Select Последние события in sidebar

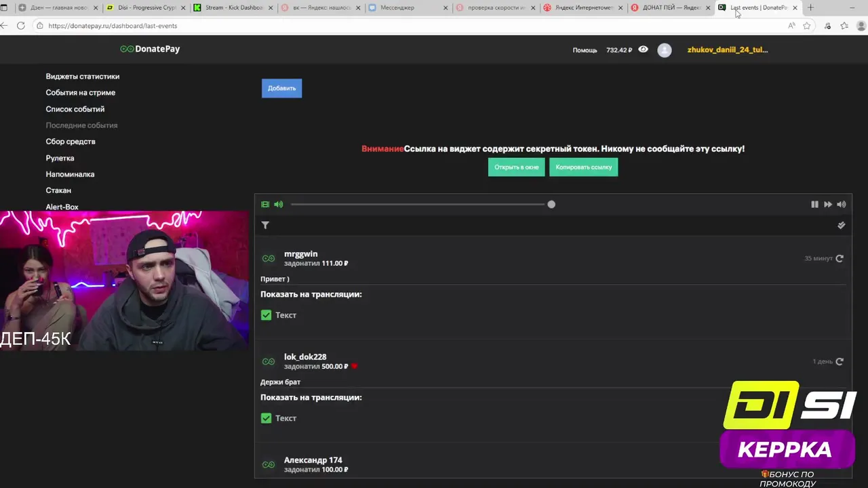coord(81,125)
